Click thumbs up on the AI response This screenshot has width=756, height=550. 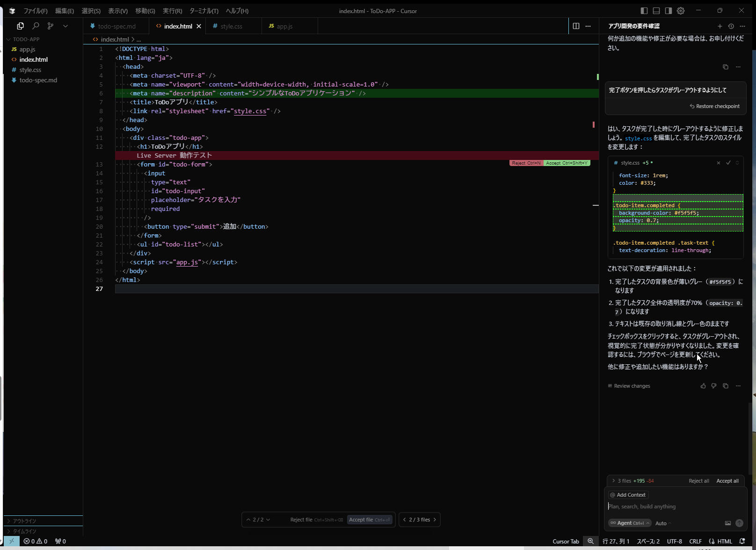(703, 386)
